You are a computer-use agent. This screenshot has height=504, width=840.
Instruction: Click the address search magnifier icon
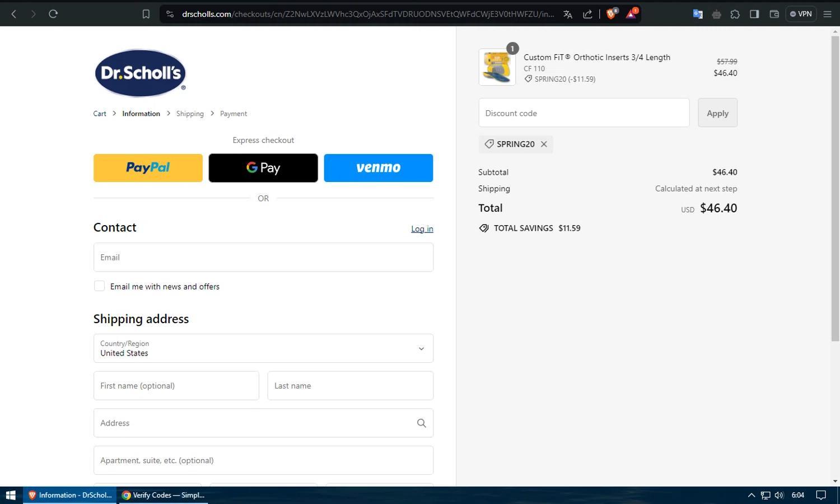(421, 423)
